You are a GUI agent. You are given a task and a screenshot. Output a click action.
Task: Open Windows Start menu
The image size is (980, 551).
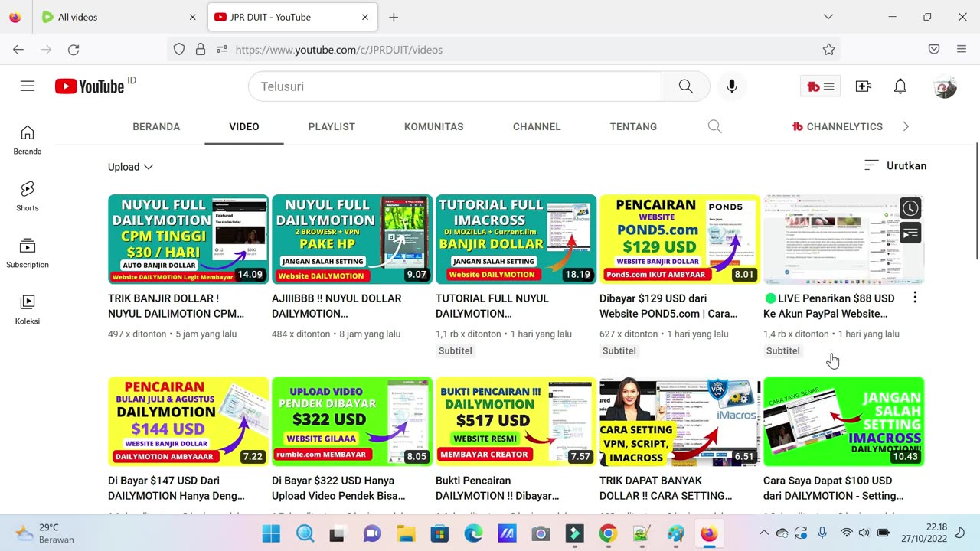point(271,533)
